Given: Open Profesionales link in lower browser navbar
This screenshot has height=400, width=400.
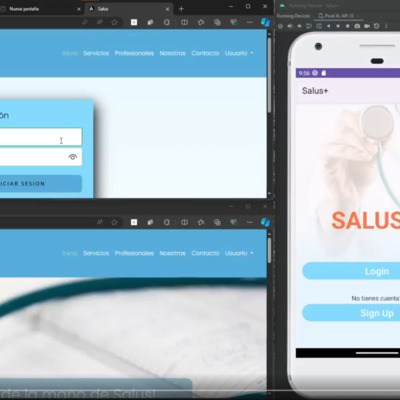Looking at the screenshot, I should [x=134, y=253].
